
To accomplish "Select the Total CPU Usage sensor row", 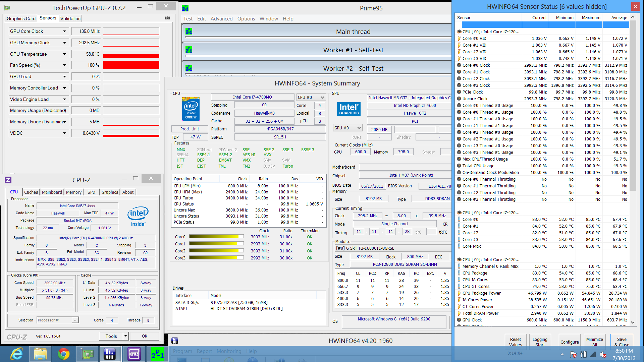I will click(542, 166).
